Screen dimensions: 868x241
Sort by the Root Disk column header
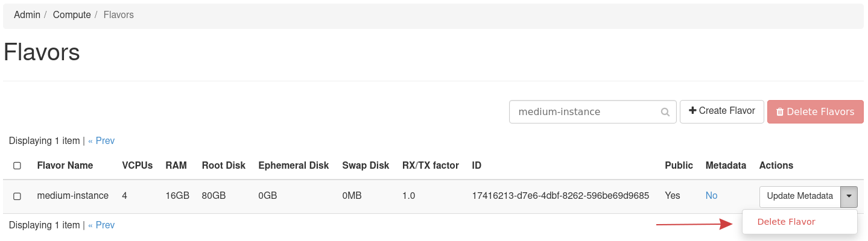(x=224, y=165)
